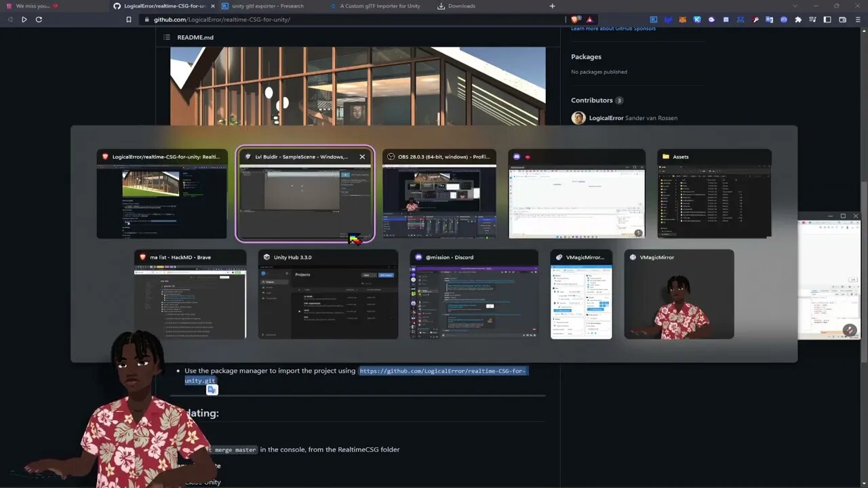This screenshot has width=868, height=488.
Task: Select the Lvl Buildr SampleScene Unity window thumbnail
Action: [x=305, y=194]
